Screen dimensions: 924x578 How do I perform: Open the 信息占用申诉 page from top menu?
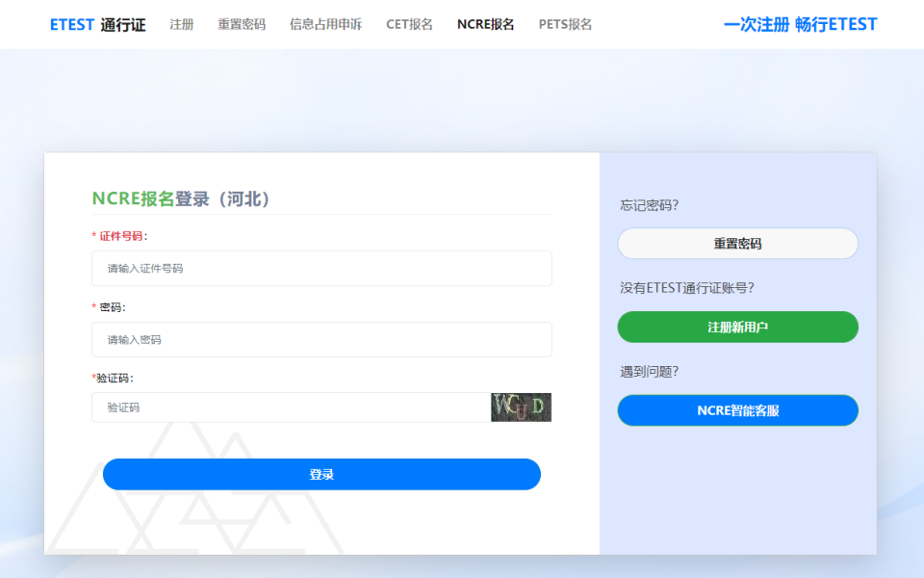pos(323,25)
